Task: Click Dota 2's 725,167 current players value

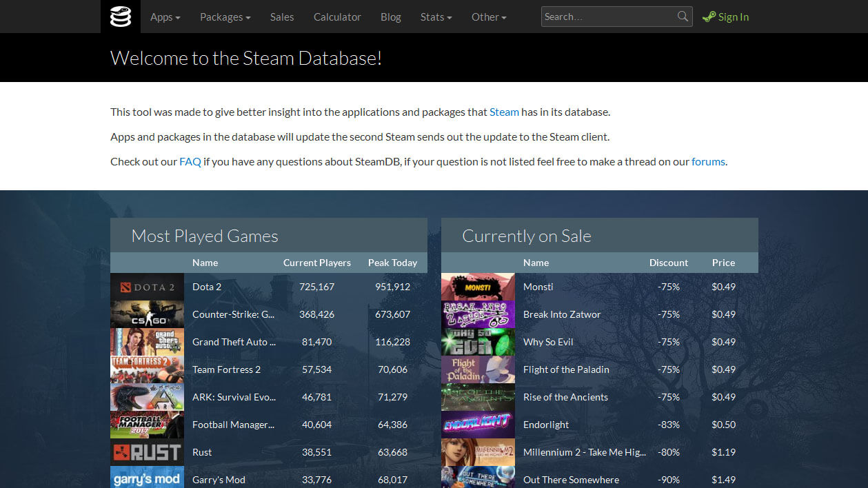Action: [x=317, y=287]
